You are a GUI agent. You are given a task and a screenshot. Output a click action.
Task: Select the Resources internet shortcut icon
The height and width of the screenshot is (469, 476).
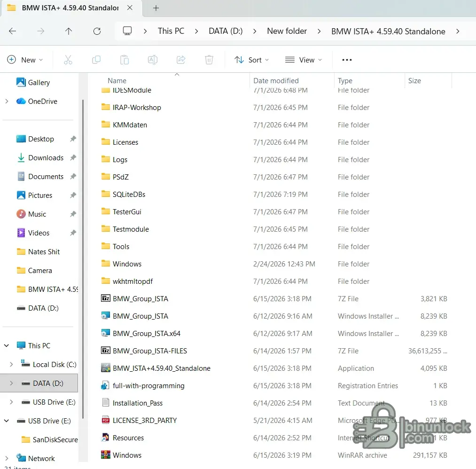(105, 438)
